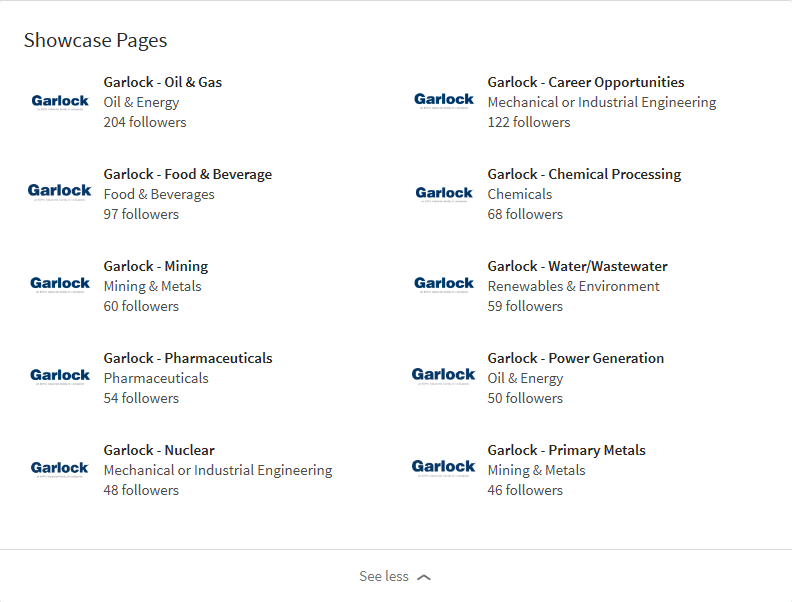Visit the Garlock - Food & Beverage link
The height and width of the screenshot is (602, 792).
click(x=188, y=174)
